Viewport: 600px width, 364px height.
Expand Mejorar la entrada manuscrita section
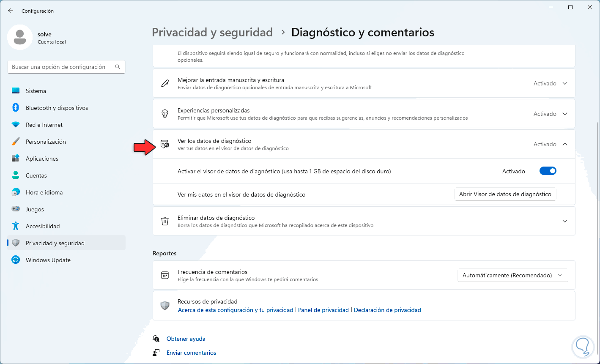tap(565, 83)
